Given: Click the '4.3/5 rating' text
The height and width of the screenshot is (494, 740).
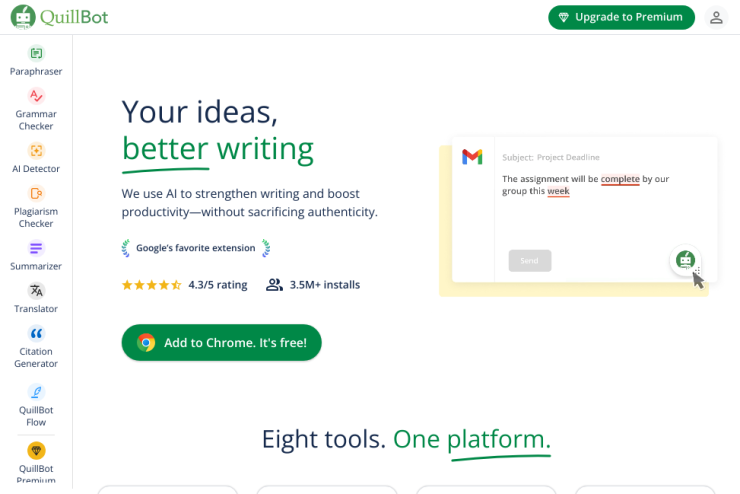Looking at the screenshot, I should [218, 285].
